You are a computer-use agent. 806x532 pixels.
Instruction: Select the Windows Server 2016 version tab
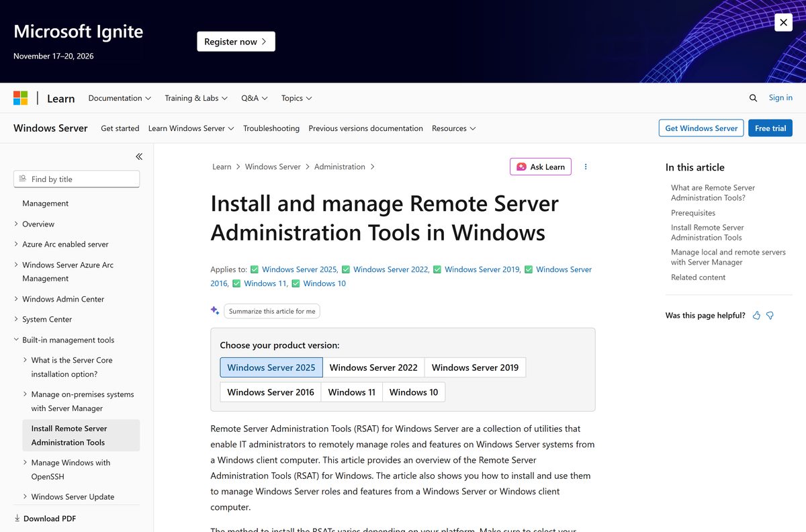tap(271, 392)
